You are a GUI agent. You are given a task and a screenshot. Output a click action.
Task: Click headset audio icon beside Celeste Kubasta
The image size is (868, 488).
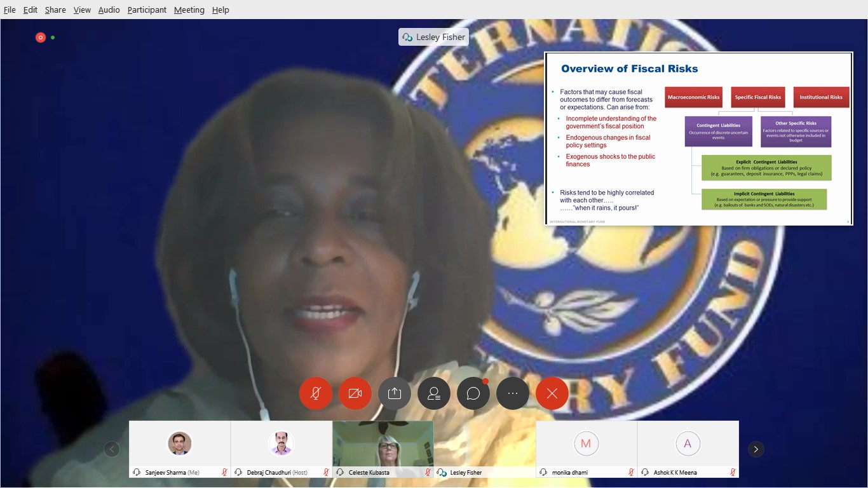pos(340,472)
